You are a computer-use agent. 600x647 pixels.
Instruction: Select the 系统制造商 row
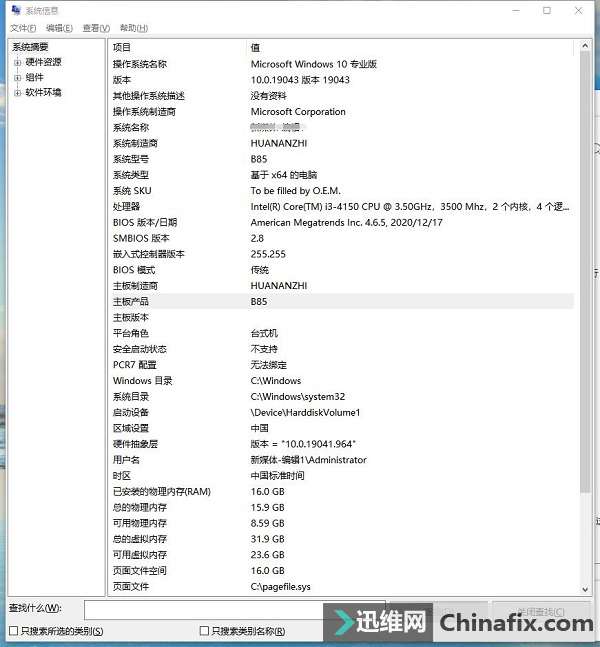[x=341, y=143]
